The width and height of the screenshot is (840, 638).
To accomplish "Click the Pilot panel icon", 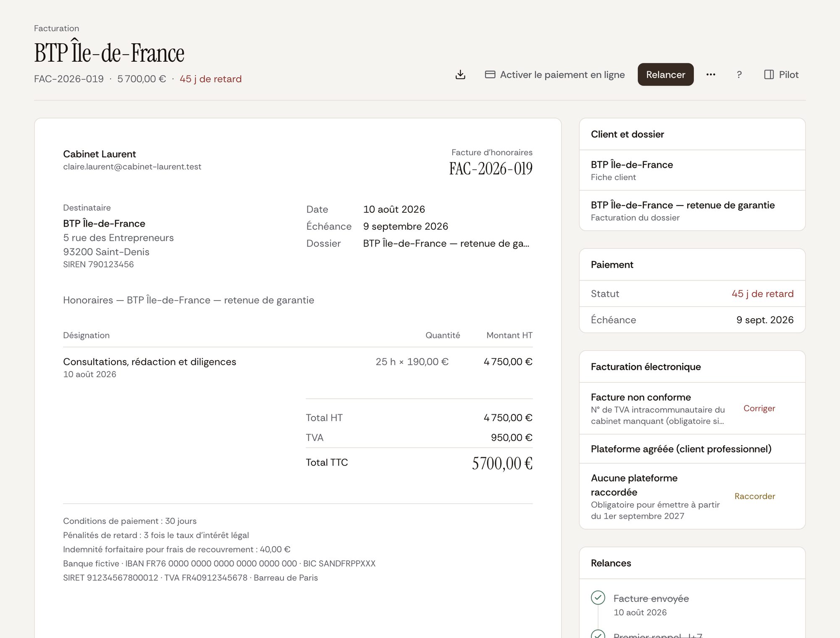I will pos(769,75).
